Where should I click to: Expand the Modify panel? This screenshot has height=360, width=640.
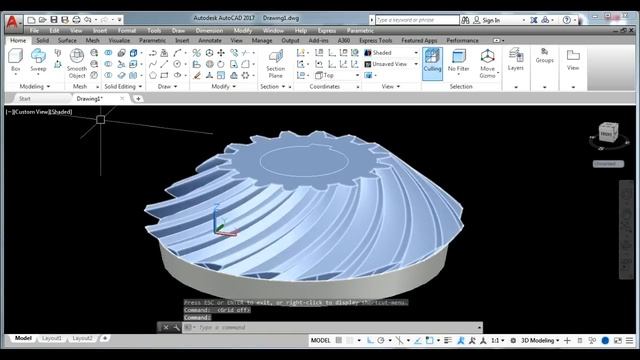coord(224,87)
